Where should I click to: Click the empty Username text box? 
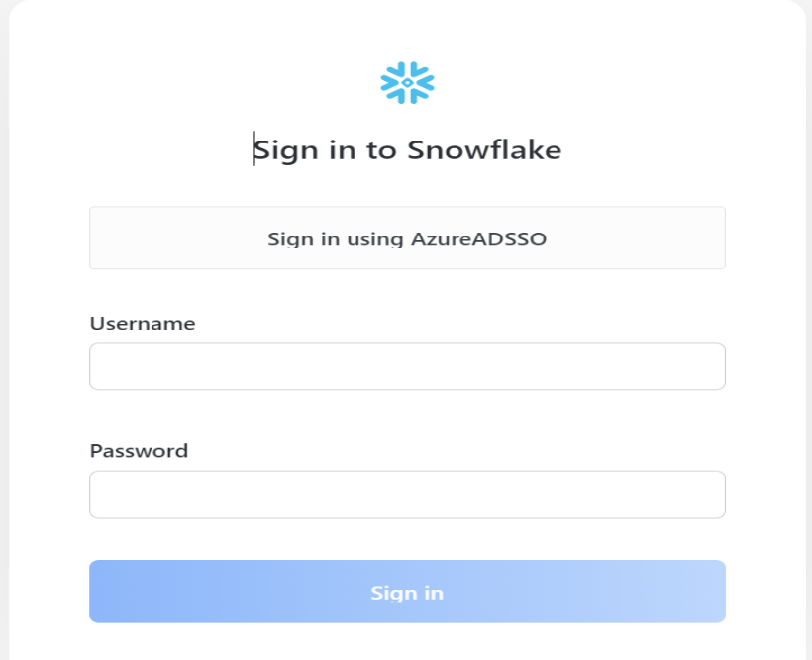406,365
